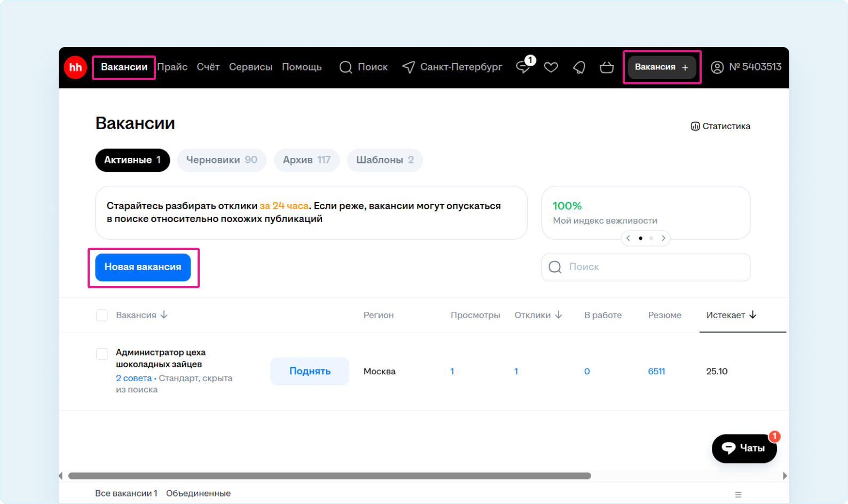Switch to the Архив tab
This screenshot has height=504, width=848.
[x=307, y=160]
